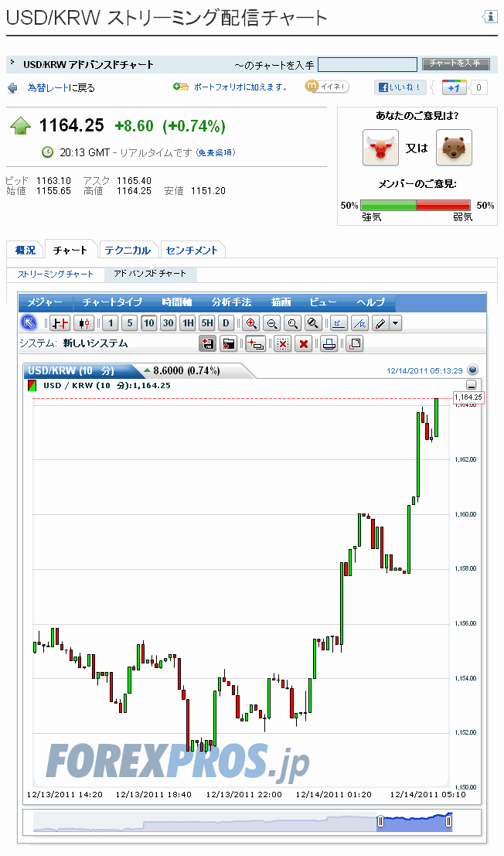Open the dropdown arrow next to pencil tool
This screenshot has height=856, width=504.
click(x=396, y=323)
